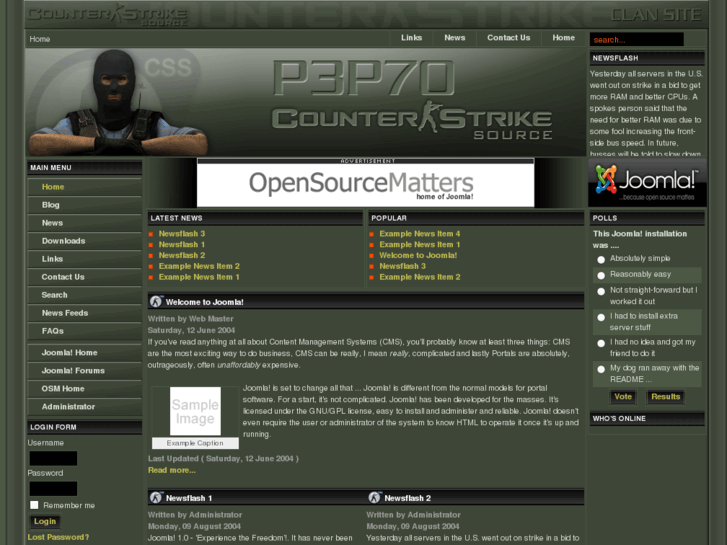Open Example News Item 1 in Latest News
Image resolution: width=727 pixels, height=545 pixels.
point(199,277)
